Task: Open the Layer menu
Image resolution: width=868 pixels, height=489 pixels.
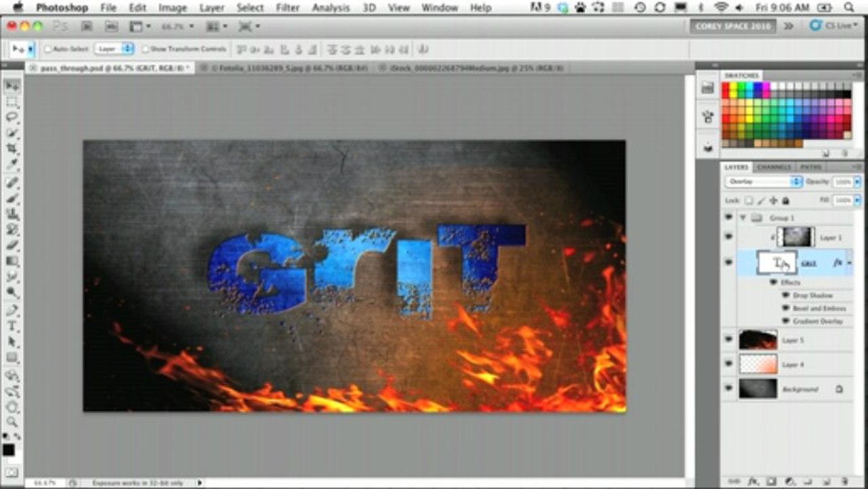Action: click(x=212, y=7)
